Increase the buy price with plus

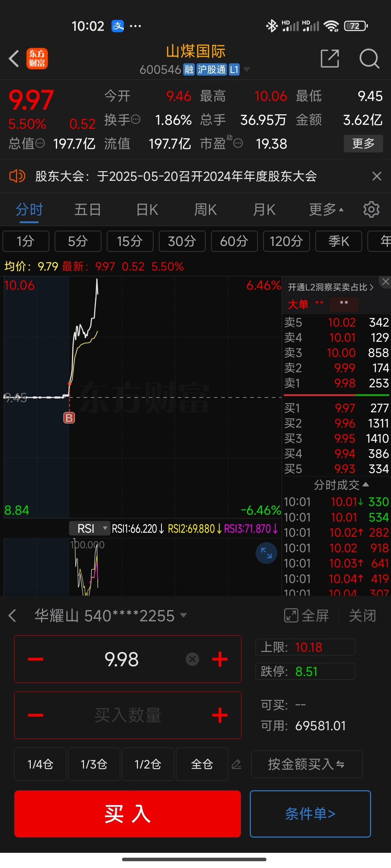click(x=220, y=659)
